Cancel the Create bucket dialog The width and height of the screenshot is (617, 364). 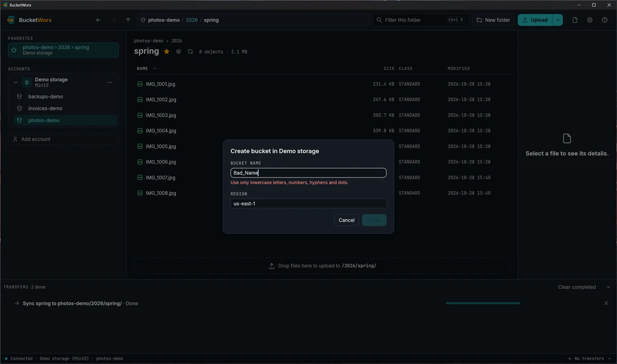346,220
